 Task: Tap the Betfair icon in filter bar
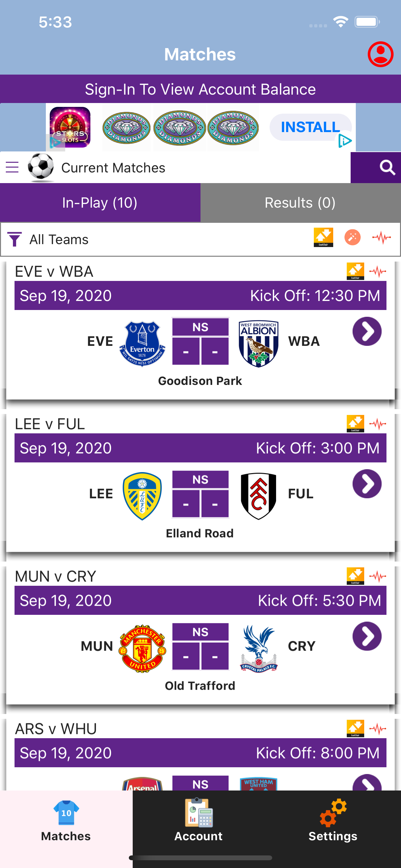[323, 238]
